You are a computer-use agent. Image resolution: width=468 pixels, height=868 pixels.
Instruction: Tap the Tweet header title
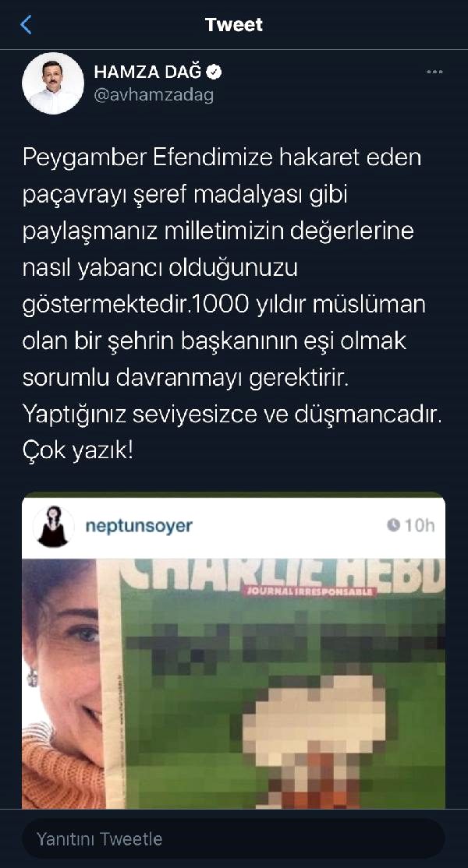234,25
